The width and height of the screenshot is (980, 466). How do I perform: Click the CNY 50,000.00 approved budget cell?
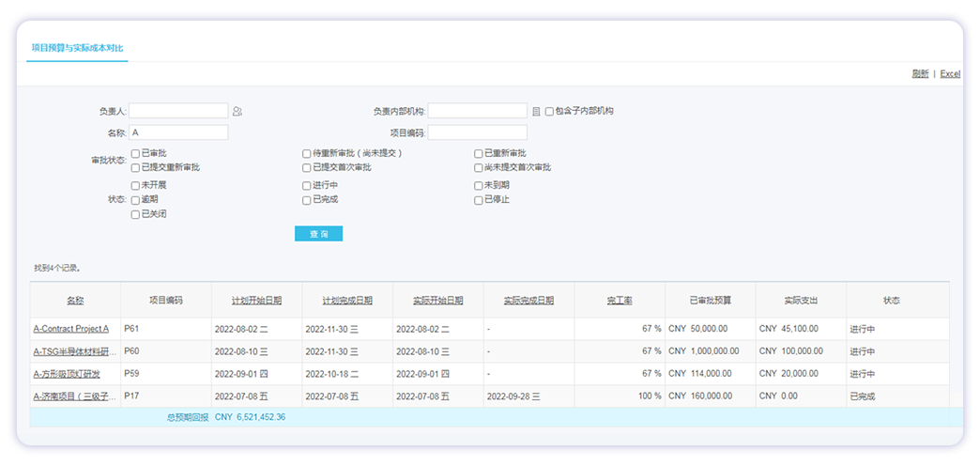pyautogui.click(x=711, y=329)
